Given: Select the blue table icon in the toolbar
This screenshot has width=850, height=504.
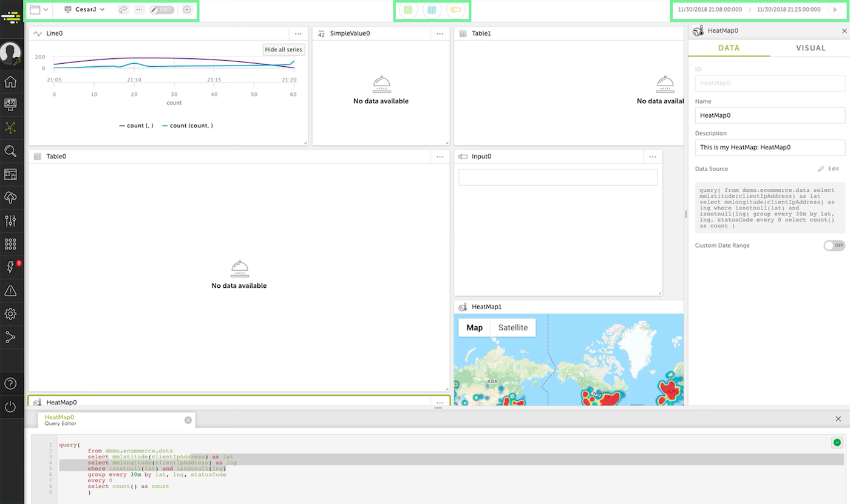Looking at the screenshot, I should click(x=432, y=10).
